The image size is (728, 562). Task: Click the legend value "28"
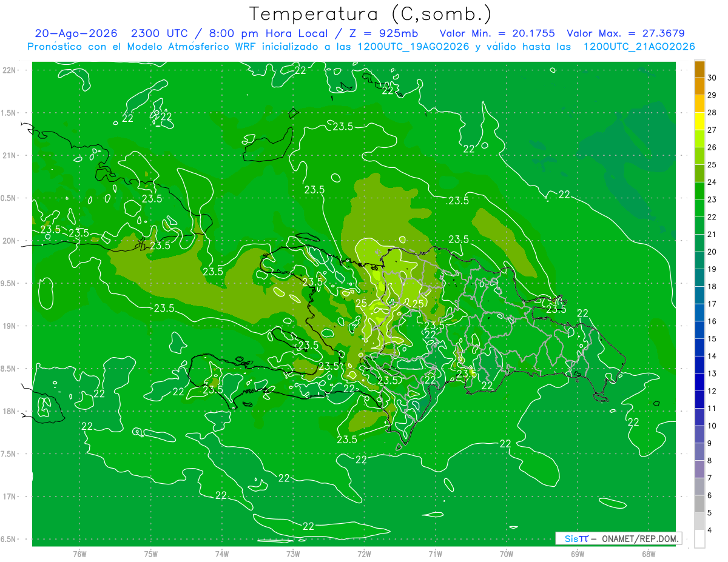[712, 112]
